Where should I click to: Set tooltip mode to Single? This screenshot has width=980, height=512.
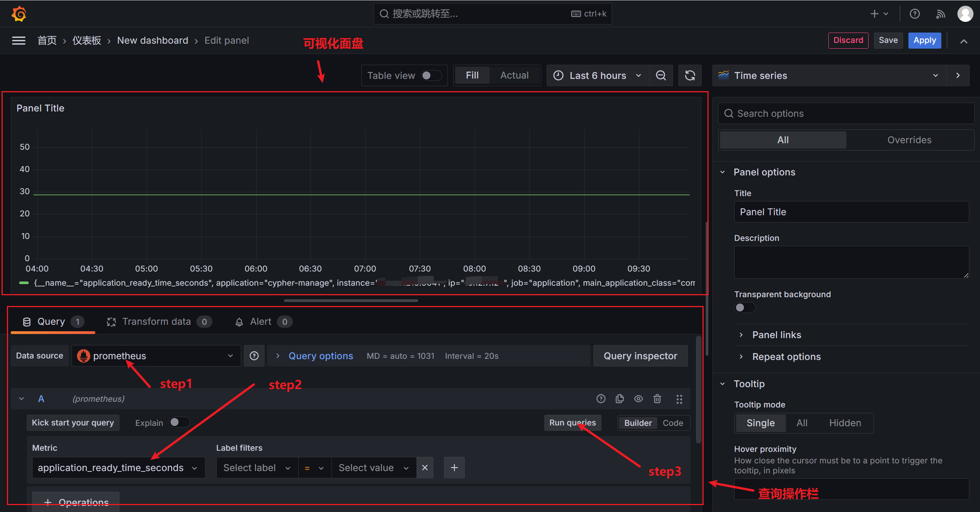[760, 423]
